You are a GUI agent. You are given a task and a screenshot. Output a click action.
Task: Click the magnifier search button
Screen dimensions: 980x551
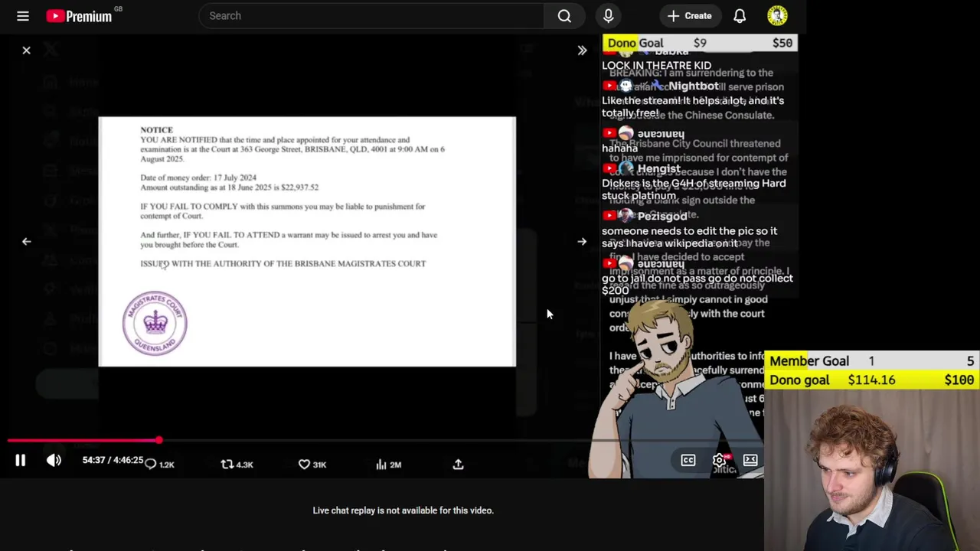coord(564,15)
